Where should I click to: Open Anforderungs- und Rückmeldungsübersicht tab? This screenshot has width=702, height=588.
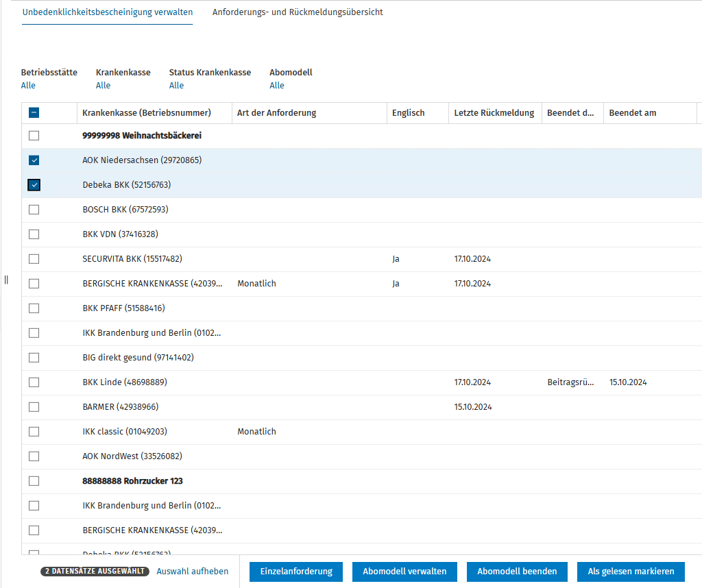pos(298,12)
